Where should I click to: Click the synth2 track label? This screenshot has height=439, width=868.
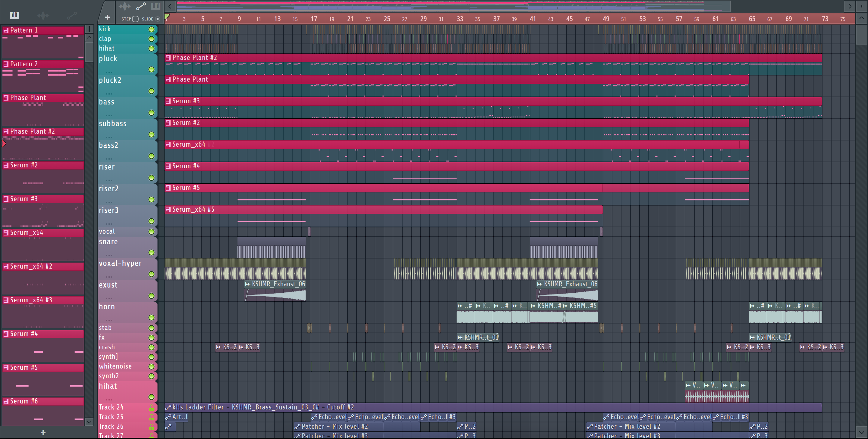tap(109, 376)
